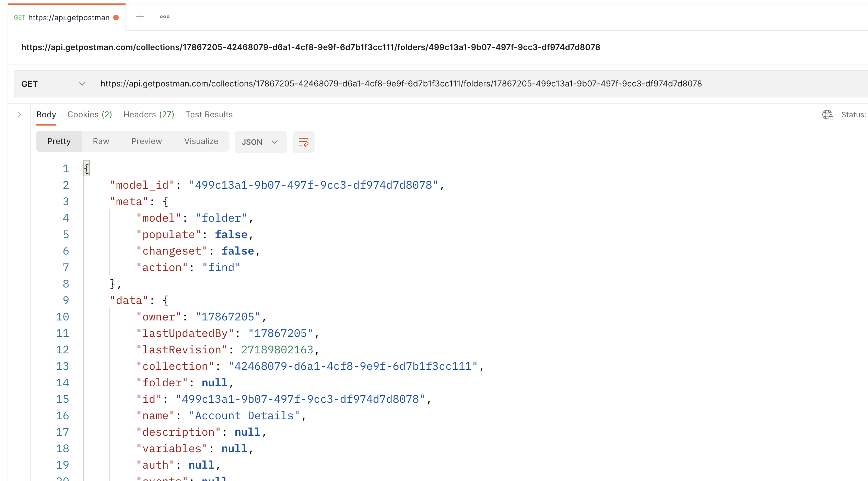Switch to Raw view mode
Screen dimensions: 868x481
tap(101, 141)
